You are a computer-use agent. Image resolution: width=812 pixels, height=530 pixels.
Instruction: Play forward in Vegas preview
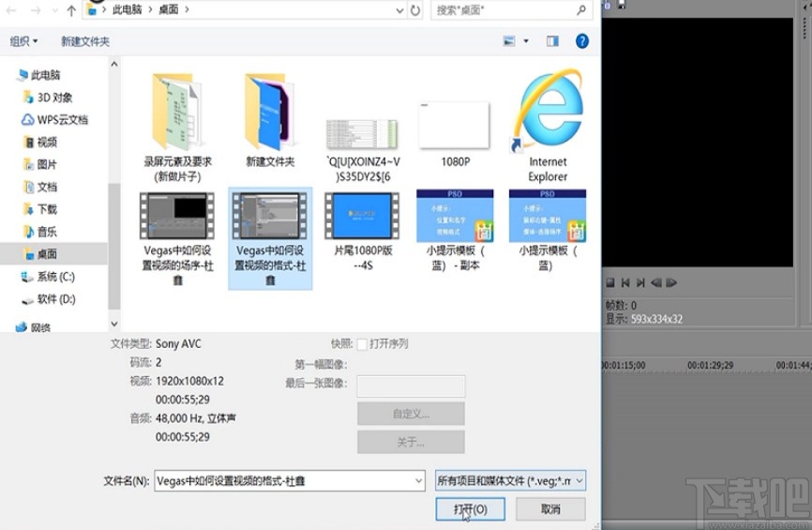(x=671, y=282)
